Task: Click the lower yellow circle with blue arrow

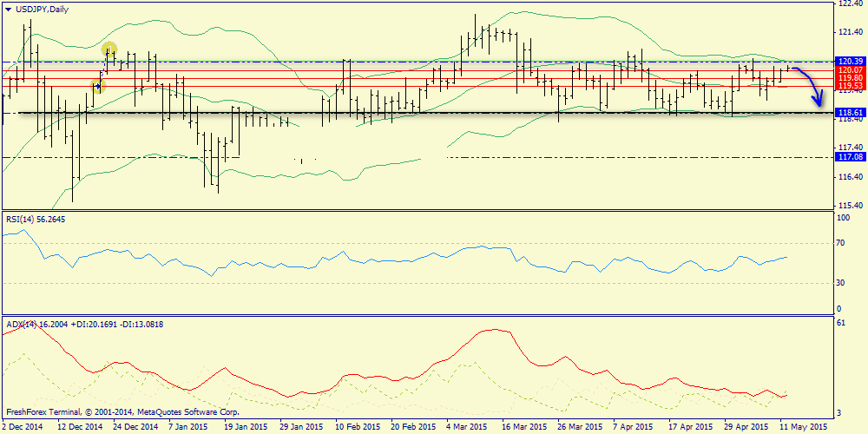Action: point(98,85)
